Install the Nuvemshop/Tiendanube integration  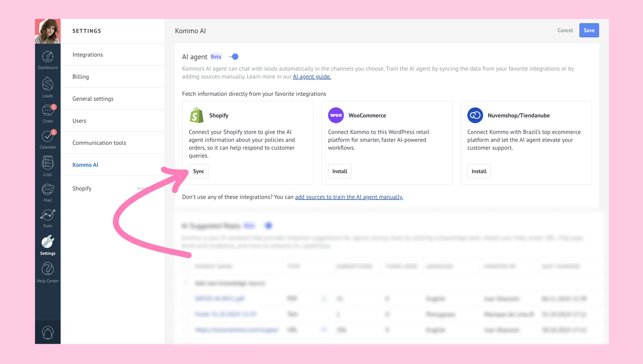479,171
